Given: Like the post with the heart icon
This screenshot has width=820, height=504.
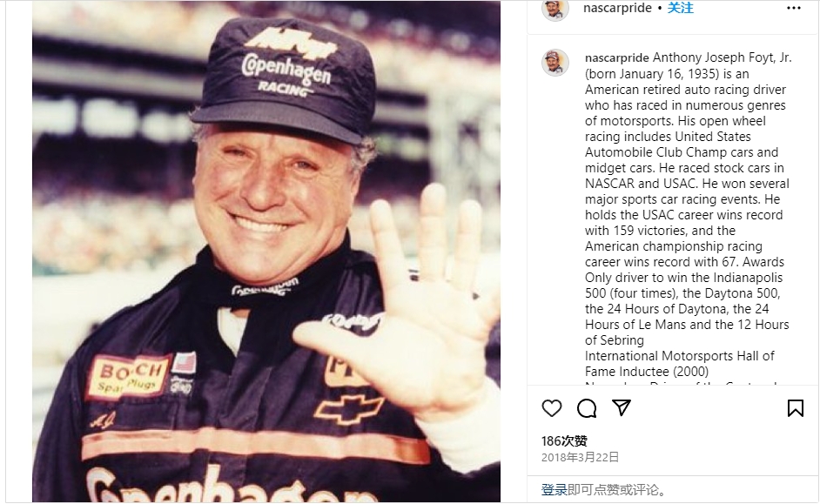Looking at the screenshot, I should 552,407.
